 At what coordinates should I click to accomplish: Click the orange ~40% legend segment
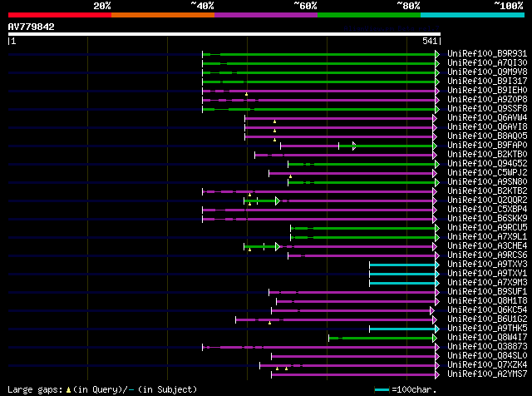coord(163,15)
